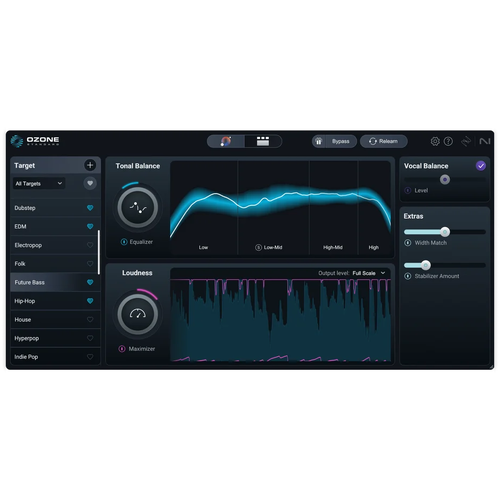Viewport: 500px width, 500px height.
Task: Toggle the Width Match power icon
Action: click(408, 243)
